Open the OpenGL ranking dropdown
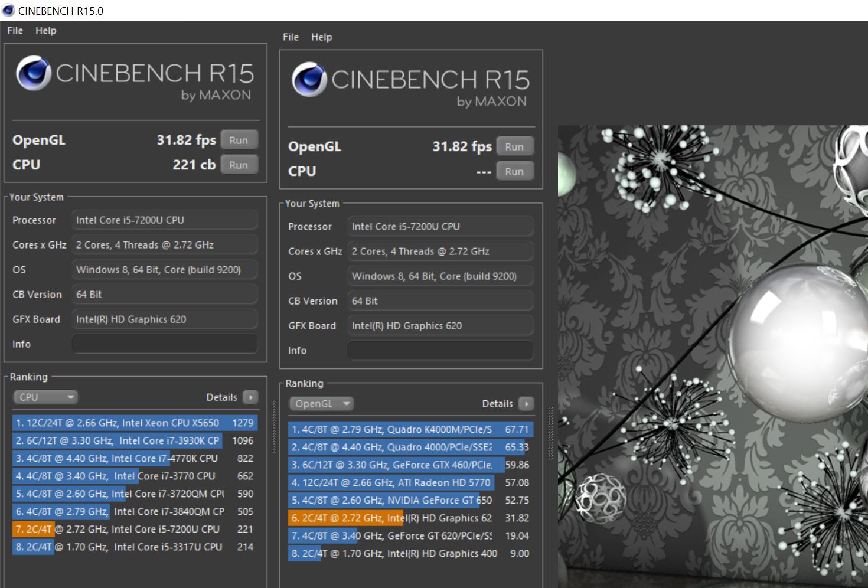Image resolution: width=868 pixels, height=588 pixels. pyautogui.click(x=321, y=404)
